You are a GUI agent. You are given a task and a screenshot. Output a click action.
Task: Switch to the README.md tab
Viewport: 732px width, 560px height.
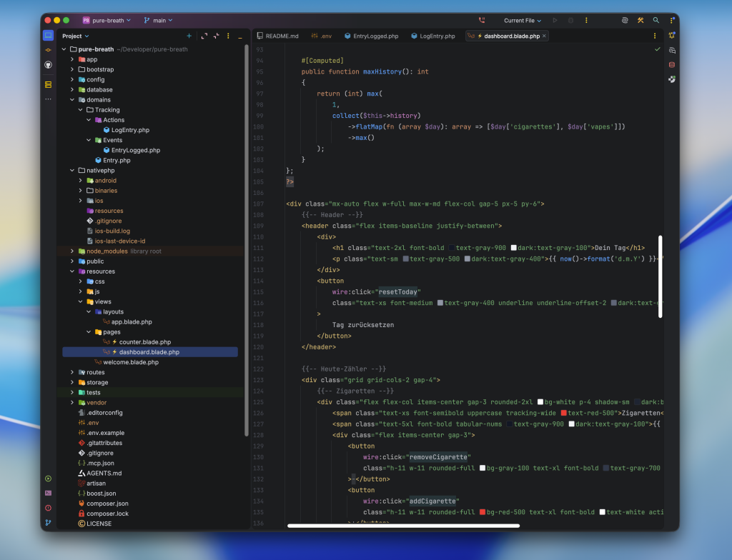(277, 36)
